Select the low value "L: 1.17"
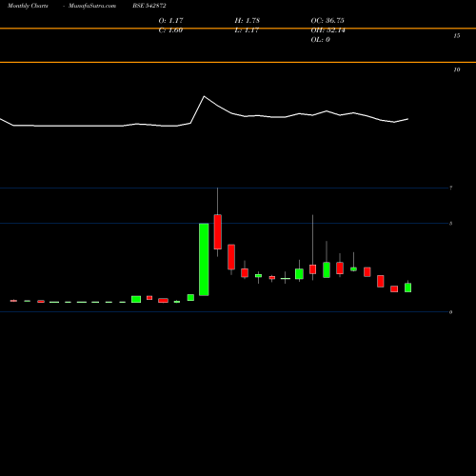This screenshot has width=476, height=476. 247,30
